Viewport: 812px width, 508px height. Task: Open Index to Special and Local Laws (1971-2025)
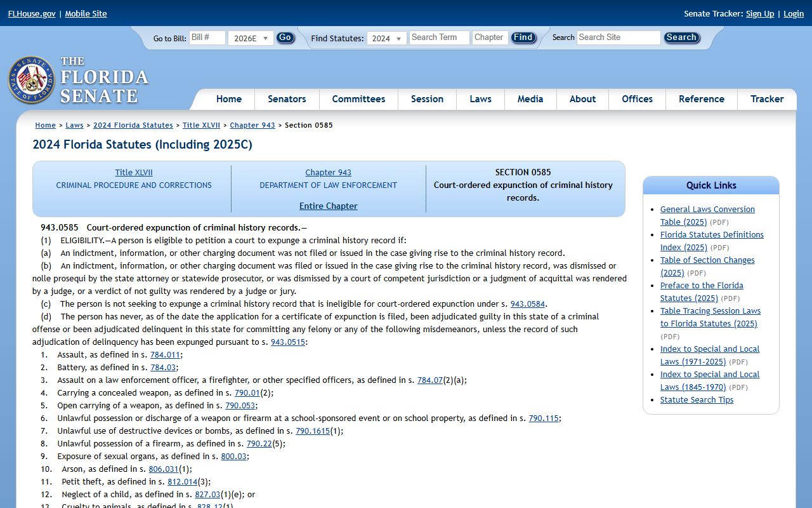(x=710, y=355)
